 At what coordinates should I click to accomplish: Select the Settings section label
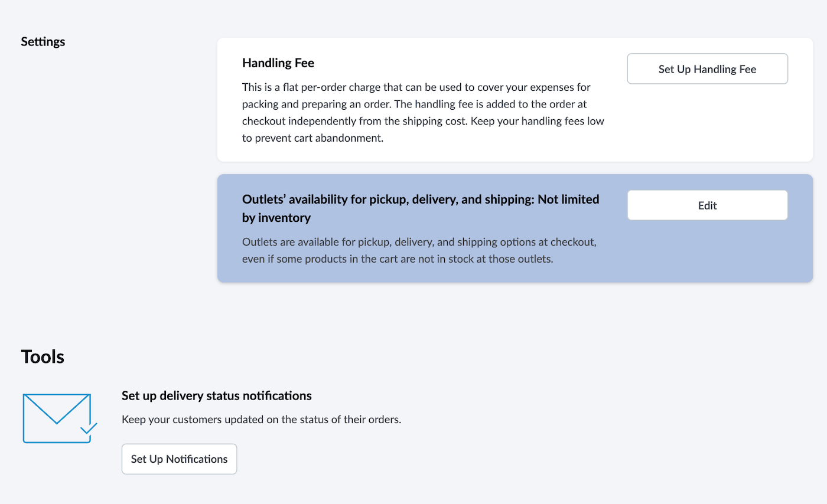(x=43, y=42)
